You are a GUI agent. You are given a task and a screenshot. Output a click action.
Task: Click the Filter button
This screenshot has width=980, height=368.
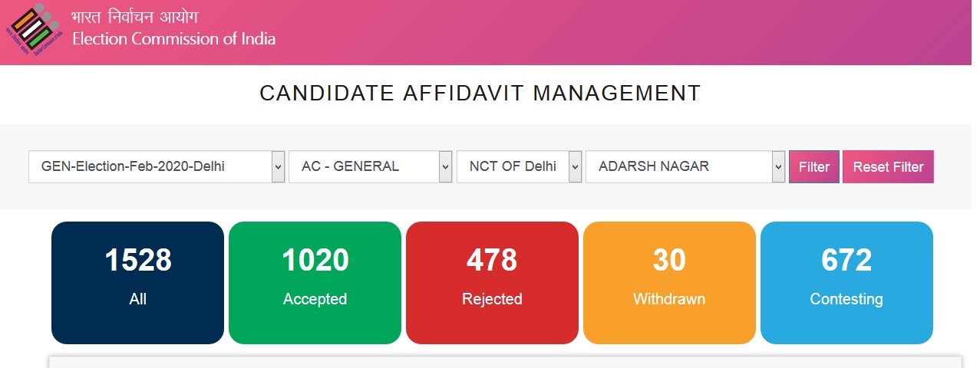point(814,166)
